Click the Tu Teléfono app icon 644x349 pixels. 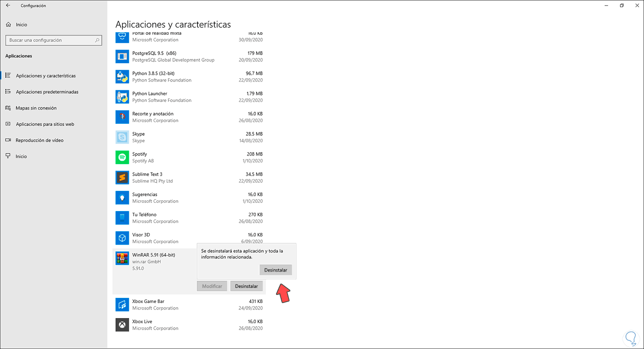[x=122, y=218]
